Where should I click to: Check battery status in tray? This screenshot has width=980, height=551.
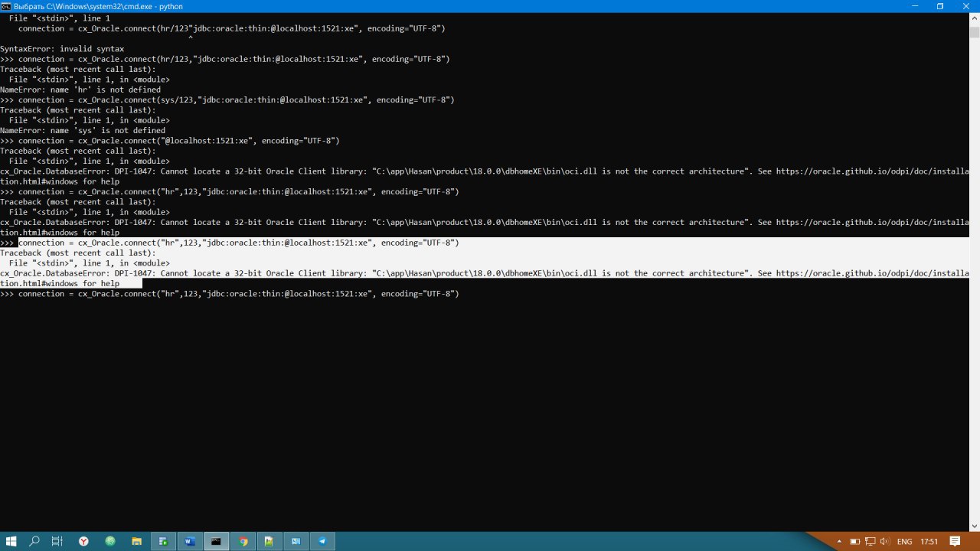coord(855,541)
